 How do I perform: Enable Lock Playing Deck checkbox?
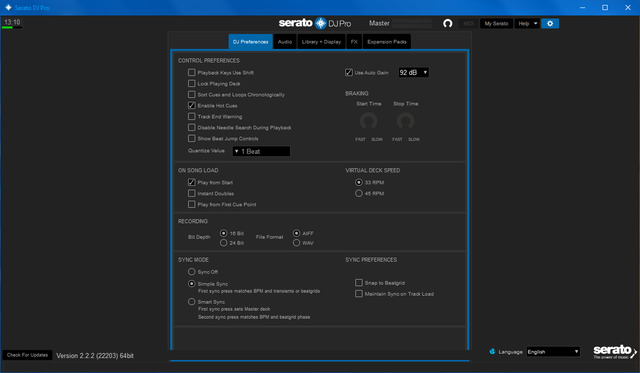pyautogui.click(x=191, y=83)
